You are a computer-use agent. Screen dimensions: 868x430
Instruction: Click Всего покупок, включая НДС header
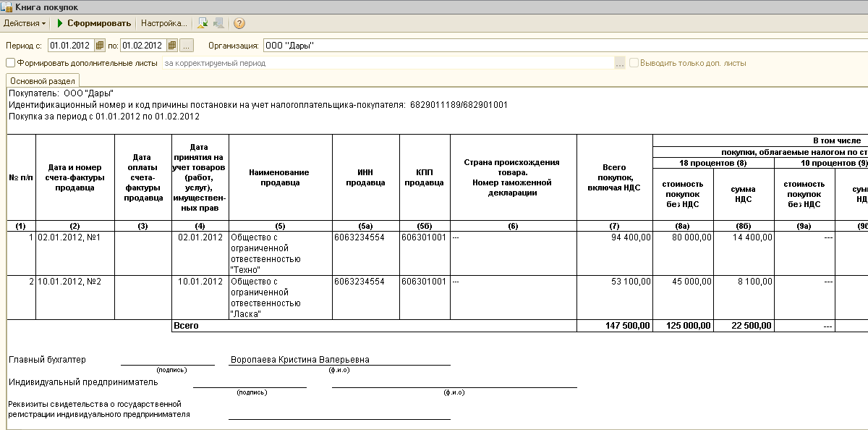pos(615,177)
